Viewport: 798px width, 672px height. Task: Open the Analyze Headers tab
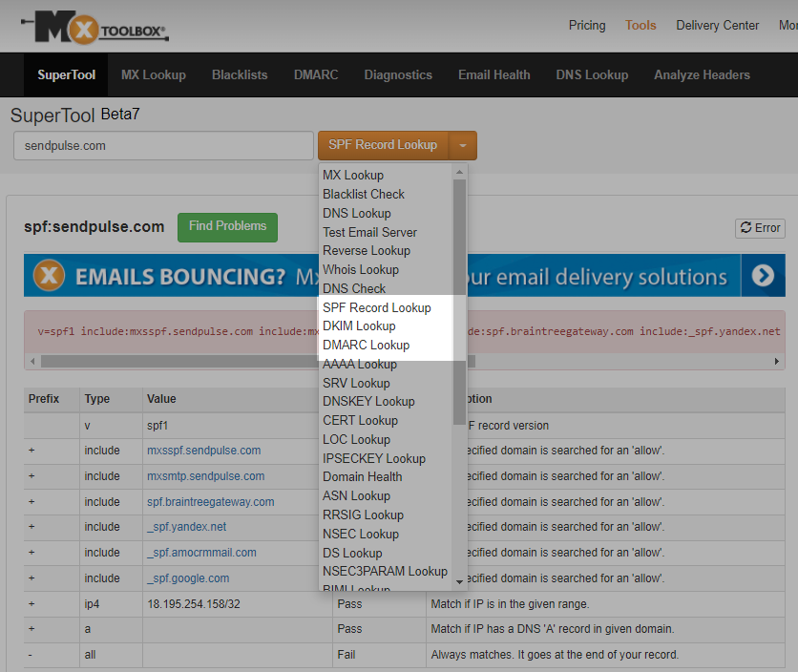click(x=702, y=74)
